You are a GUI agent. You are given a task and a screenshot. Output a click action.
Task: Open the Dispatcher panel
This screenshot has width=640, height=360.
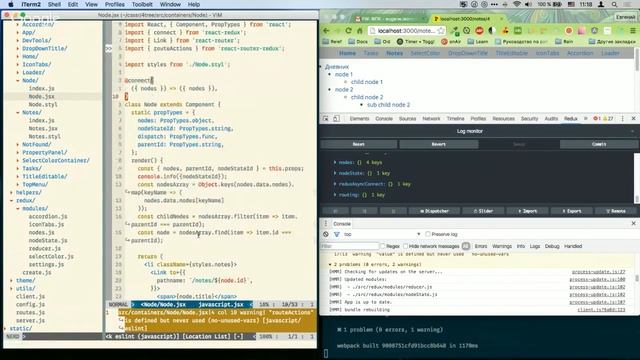(435, 211)
